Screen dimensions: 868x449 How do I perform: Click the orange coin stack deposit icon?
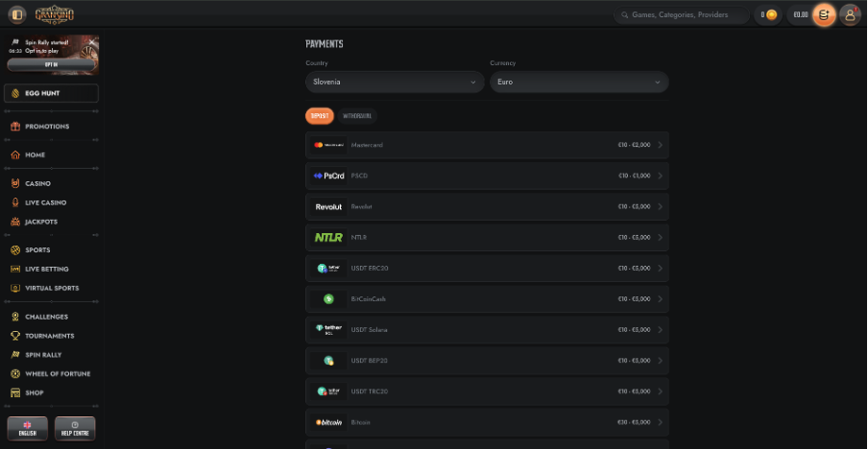click(x=824, y=15)
